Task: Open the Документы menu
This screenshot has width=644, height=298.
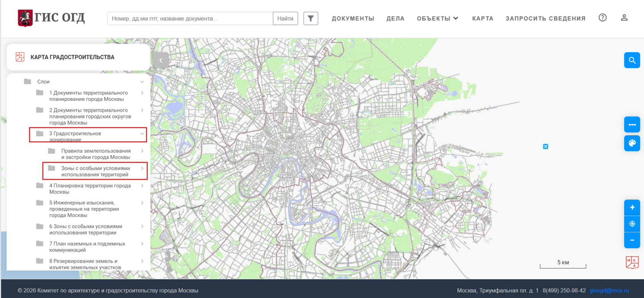Action: 353,18
